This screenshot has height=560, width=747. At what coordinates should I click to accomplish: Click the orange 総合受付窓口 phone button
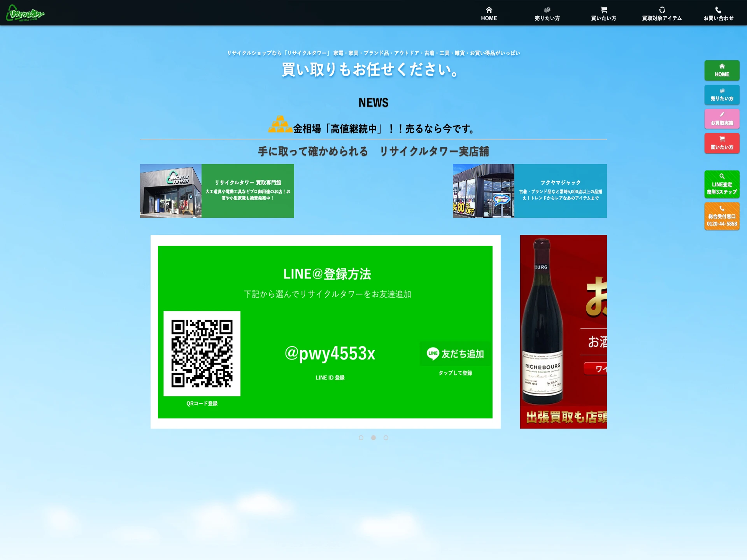tap(722, 216)
